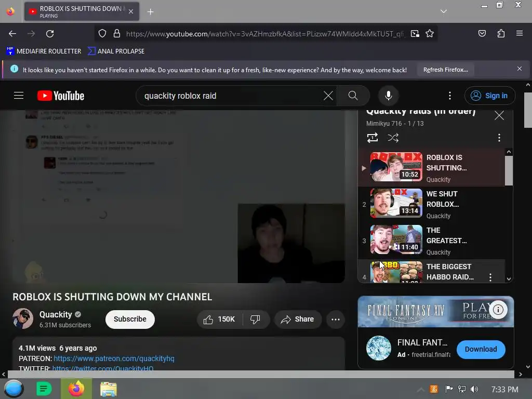Screen dimensions: 532x399
Task: Toggle loop playlist
Action: click(x=372, y=138)
